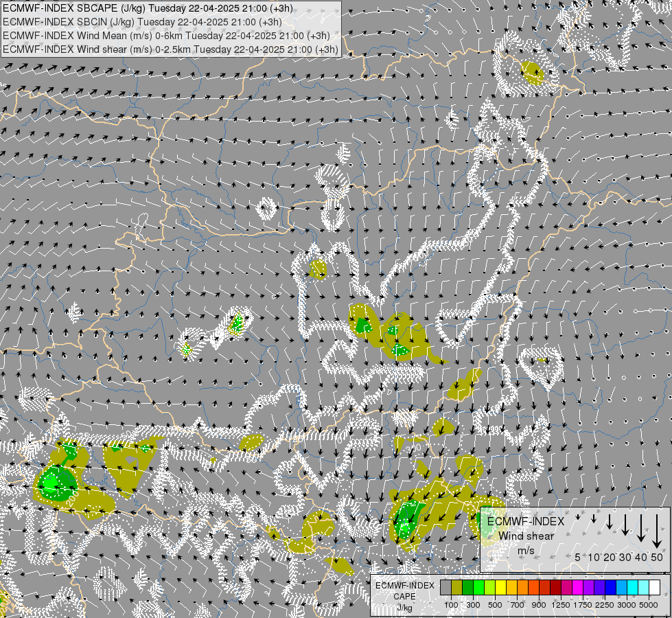Click the 'ECMWF-INDEX CAPE J/kg' legend title
This screenshot has height=618, width=672.
(404, 597)
